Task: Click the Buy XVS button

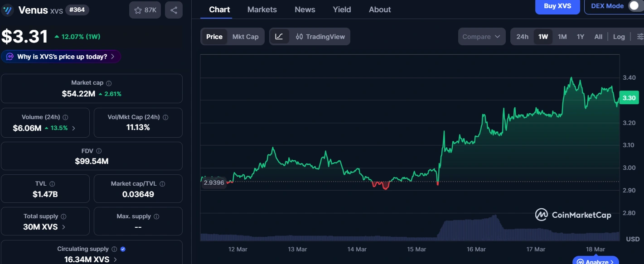Action: pyautogui.click(x=557, y=6)
